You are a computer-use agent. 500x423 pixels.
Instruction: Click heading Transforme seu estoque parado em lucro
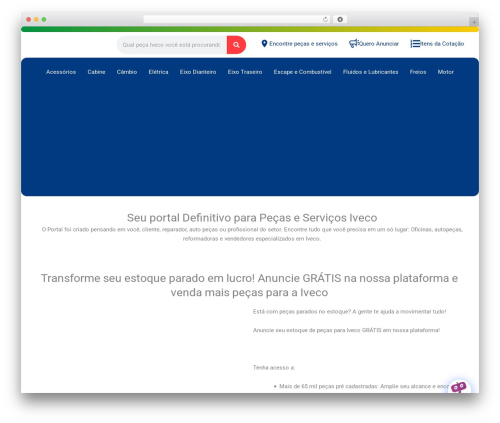[x=249, y=285]
